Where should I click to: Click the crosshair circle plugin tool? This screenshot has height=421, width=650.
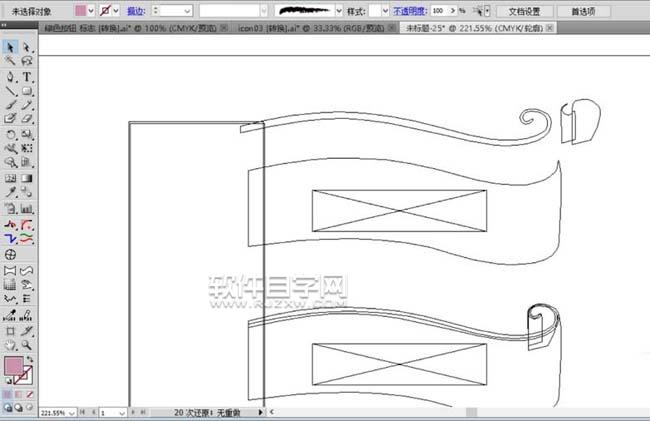[x=10, y=254]
